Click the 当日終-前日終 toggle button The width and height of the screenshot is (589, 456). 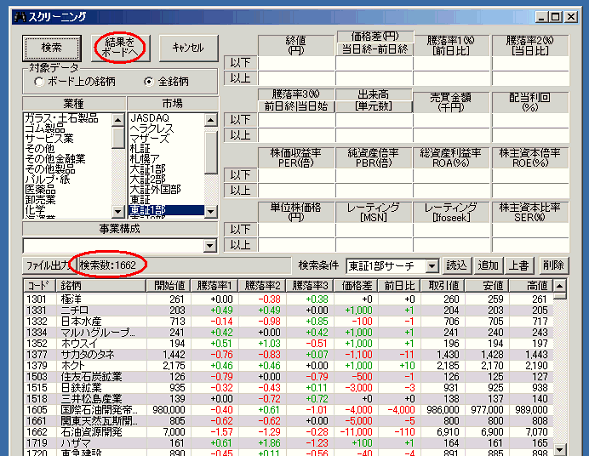tap(375, 49)
